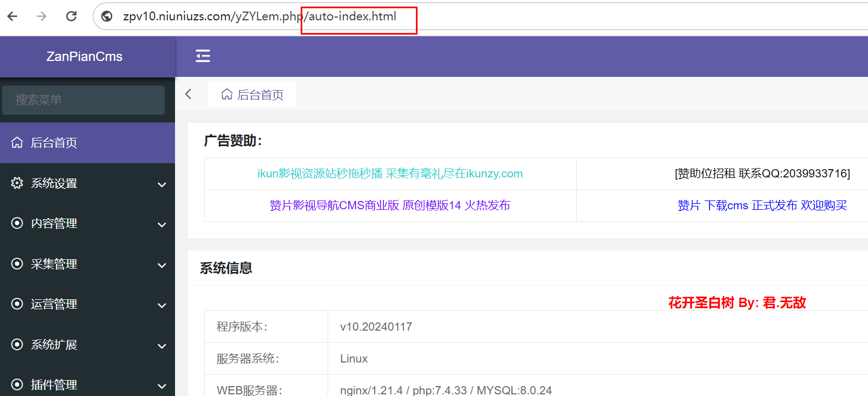This screenshot has width=868, height=396.
Task: Click the 服务器系统 label cell
Action: point(266,359)
